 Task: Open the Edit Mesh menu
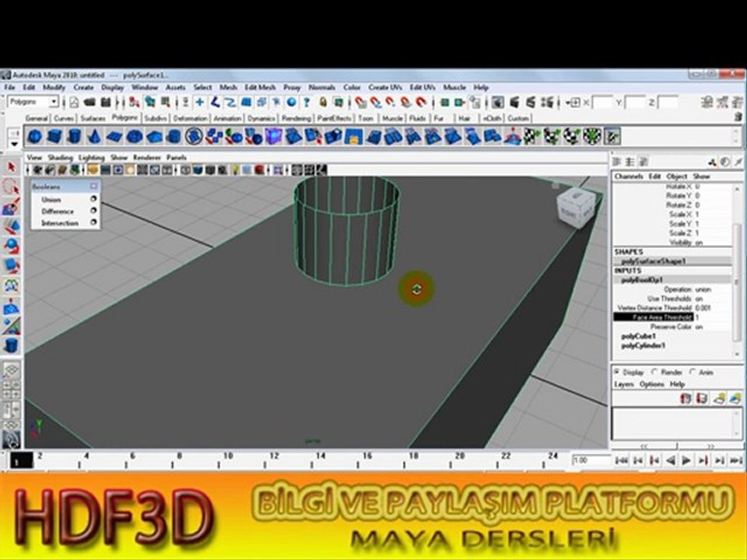pos(260,88)
